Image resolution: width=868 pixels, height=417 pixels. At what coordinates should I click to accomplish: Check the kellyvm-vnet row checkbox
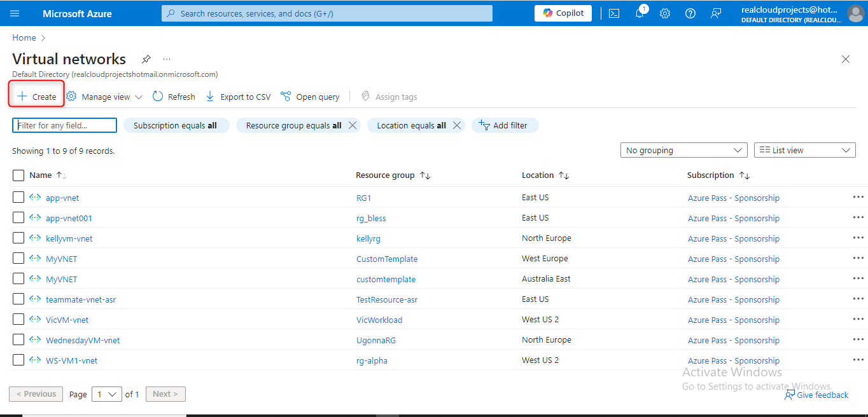click(x=18, y=238)
